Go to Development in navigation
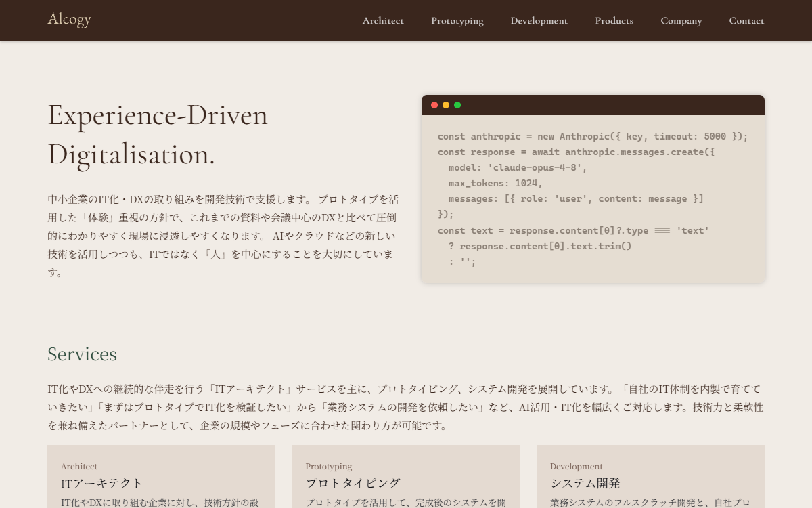This screenshot has width=812, height=508. pyautogui.click(x=539, y=20)
